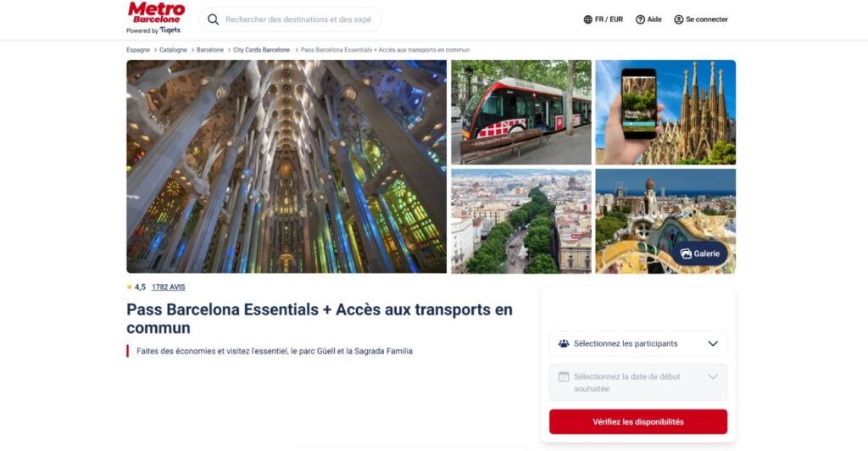Click the calendar icon in date field

(564, 377)
